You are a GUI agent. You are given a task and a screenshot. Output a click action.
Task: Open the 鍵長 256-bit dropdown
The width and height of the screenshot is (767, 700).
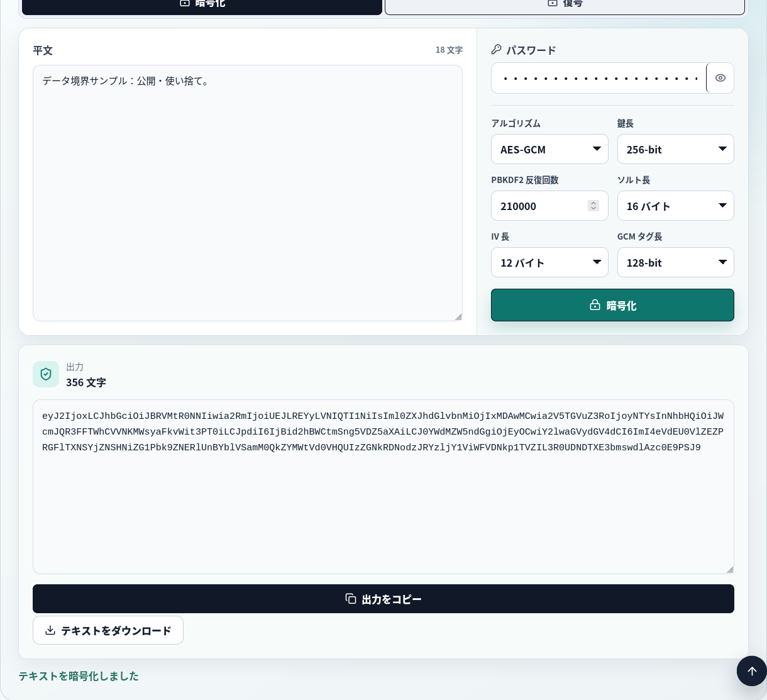[676, 149]
